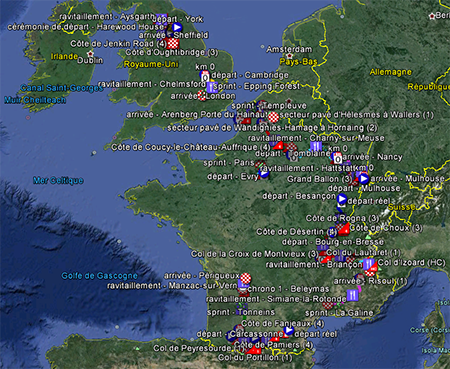The image size is (450, 369).
Task: Click the 'Canal Saint-Georges' label
Action: (62, 88)
